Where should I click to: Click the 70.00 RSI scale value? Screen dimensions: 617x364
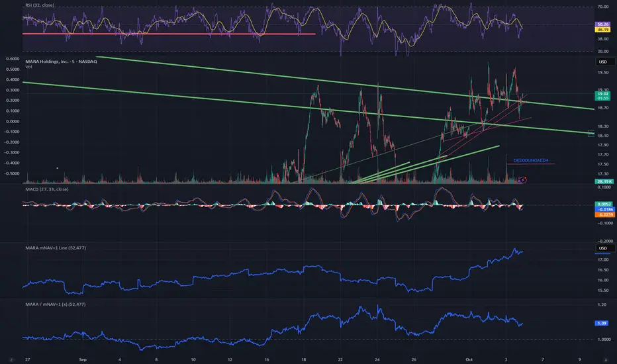click(x=603, y=7)
